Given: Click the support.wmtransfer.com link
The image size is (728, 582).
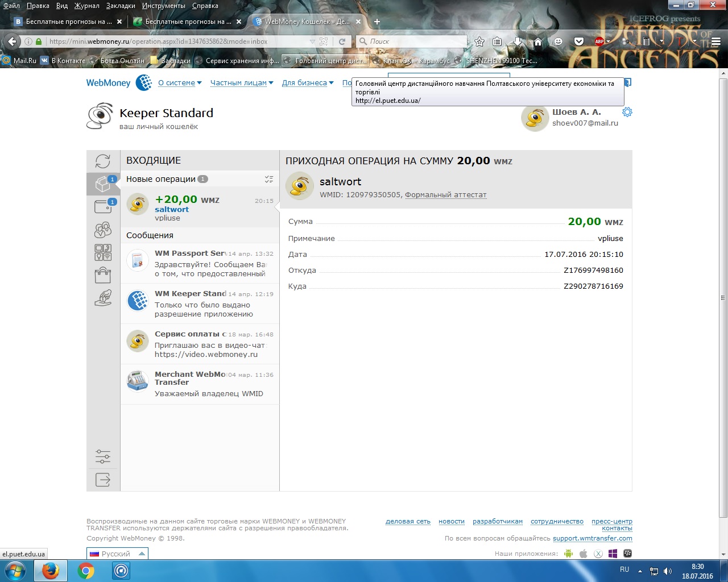Looking at the screenshot, I should point(593,538).
